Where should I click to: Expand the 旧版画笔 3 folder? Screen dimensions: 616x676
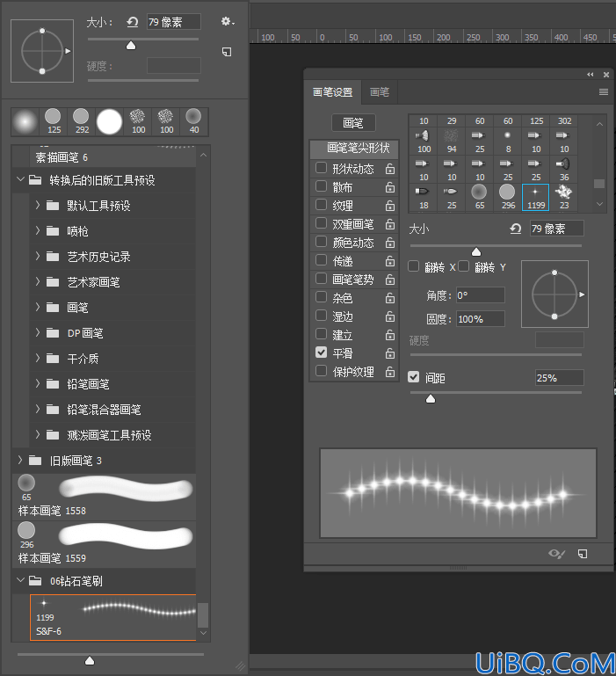pyautogui.click(x=20, y=460)
